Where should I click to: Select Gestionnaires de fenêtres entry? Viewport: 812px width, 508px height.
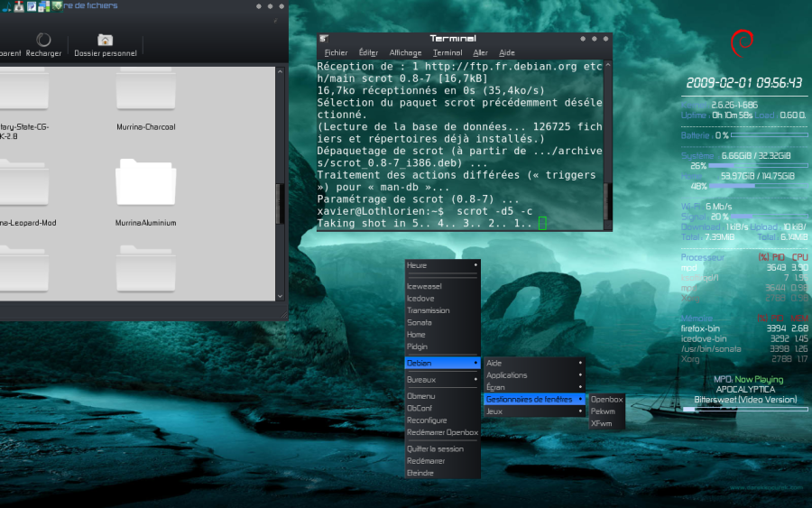click(534, 399)
